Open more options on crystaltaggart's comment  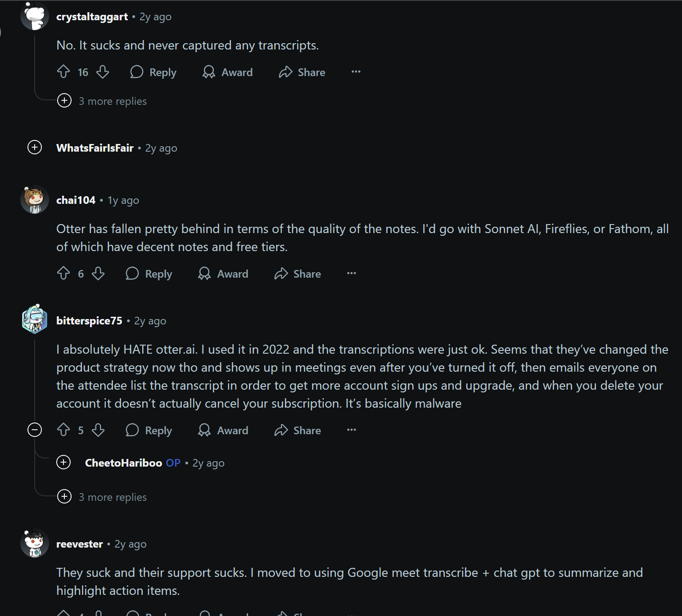356,72
